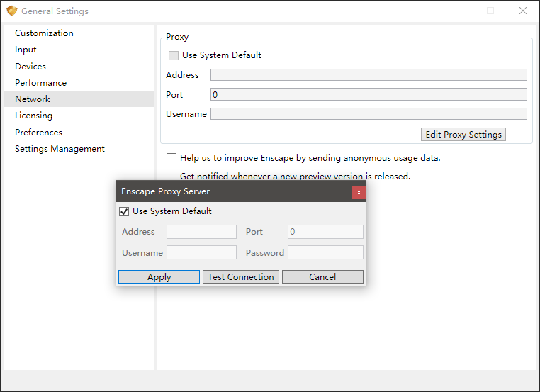Click the Edit Proxy Settings button
This screenshot has width=540, height=392.
coord(463,135)
